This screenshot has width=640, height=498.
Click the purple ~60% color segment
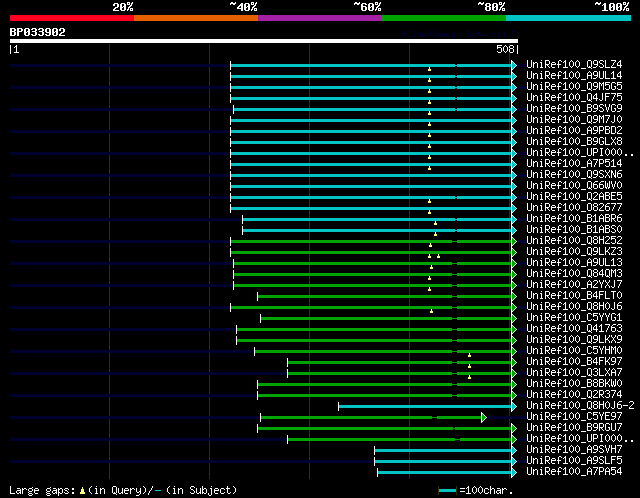[320, 18]
